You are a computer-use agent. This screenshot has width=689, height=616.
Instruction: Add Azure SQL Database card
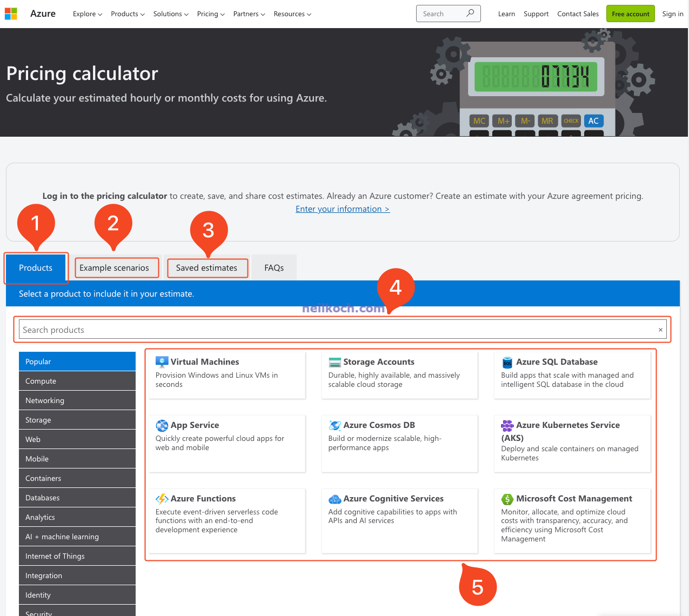coord(572,376)
